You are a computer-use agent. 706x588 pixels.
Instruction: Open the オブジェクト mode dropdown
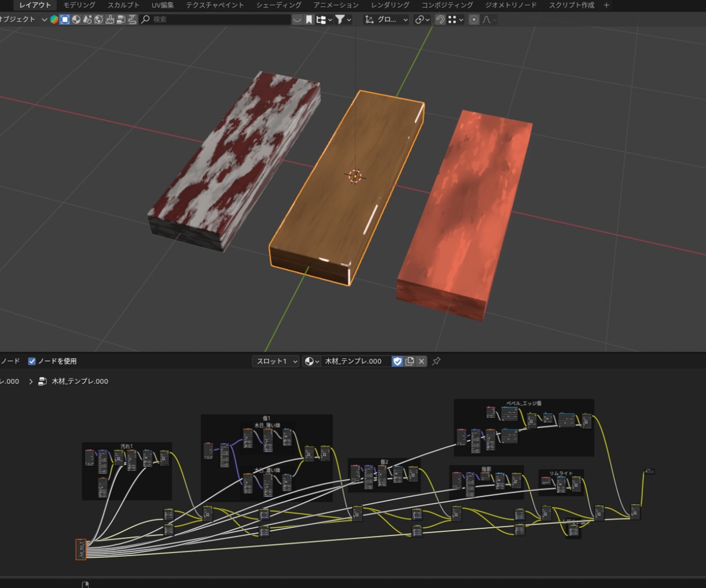(x=23, y=19)
